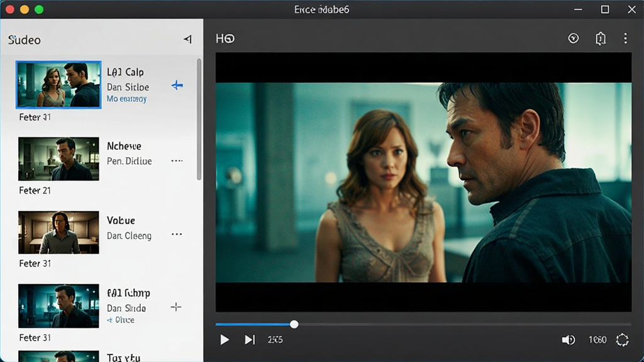This screenshot has height=362, width=644.
Task: Click the Pen. Didiue author text
Action: coord(130,161)
